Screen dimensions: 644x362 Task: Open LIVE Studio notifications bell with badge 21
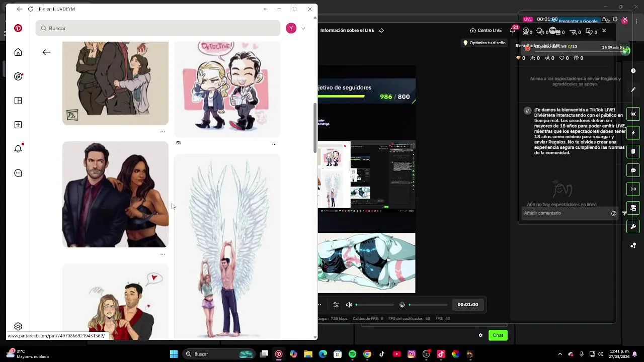coord(513,30)
